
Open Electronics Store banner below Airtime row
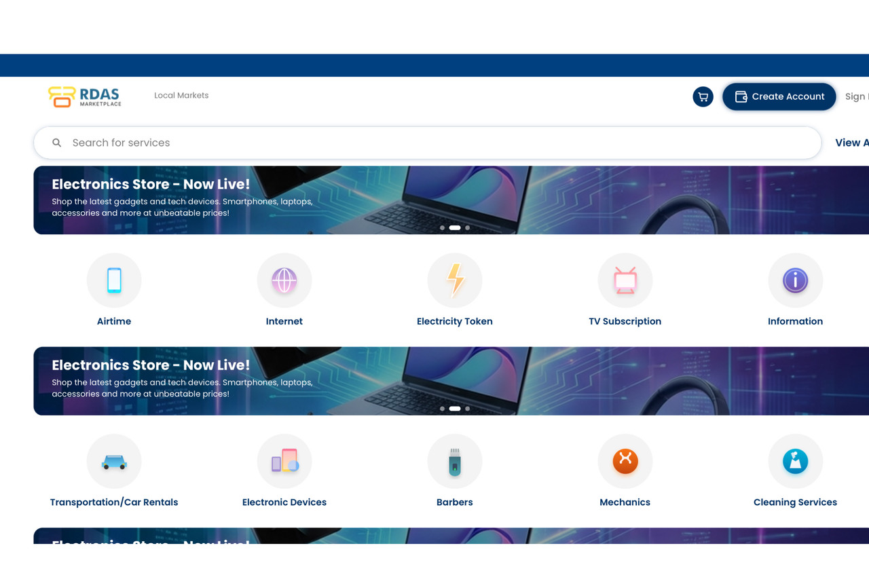[451, 381]
